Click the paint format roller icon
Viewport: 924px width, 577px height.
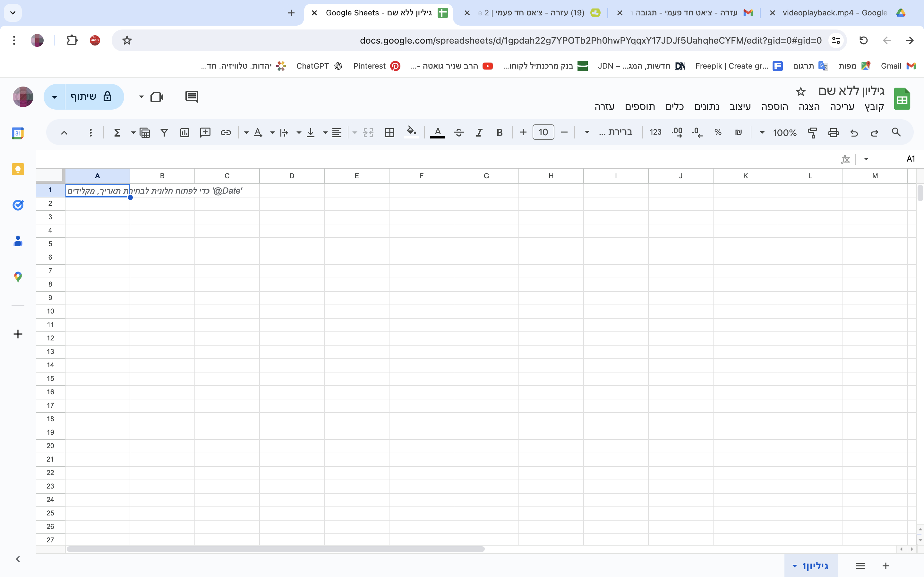click(x=812, y=132)
